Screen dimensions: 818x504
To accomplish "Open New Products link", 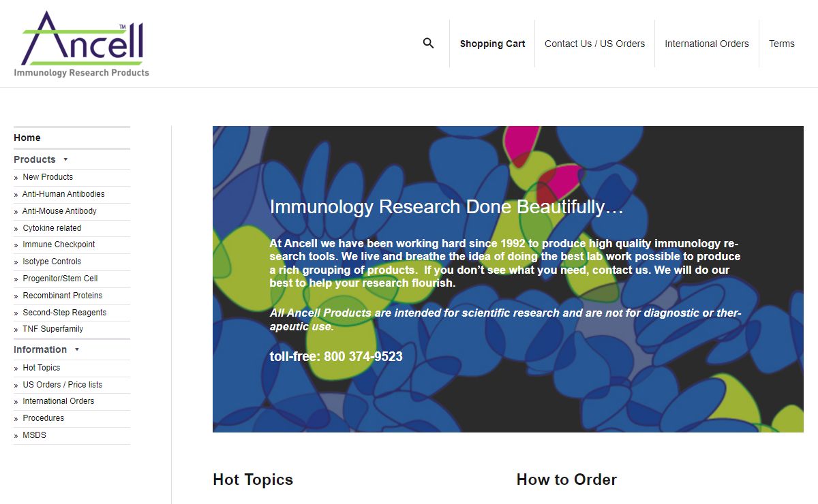I will coord(48,177).
